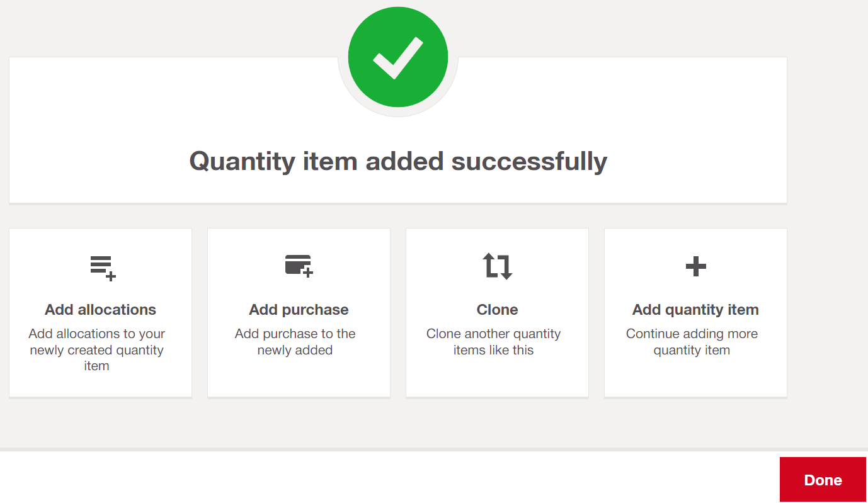Viewport: 868px width, 503px height.
Task: Select the Add quantity item card tile
Action: [x=695, y=313]
